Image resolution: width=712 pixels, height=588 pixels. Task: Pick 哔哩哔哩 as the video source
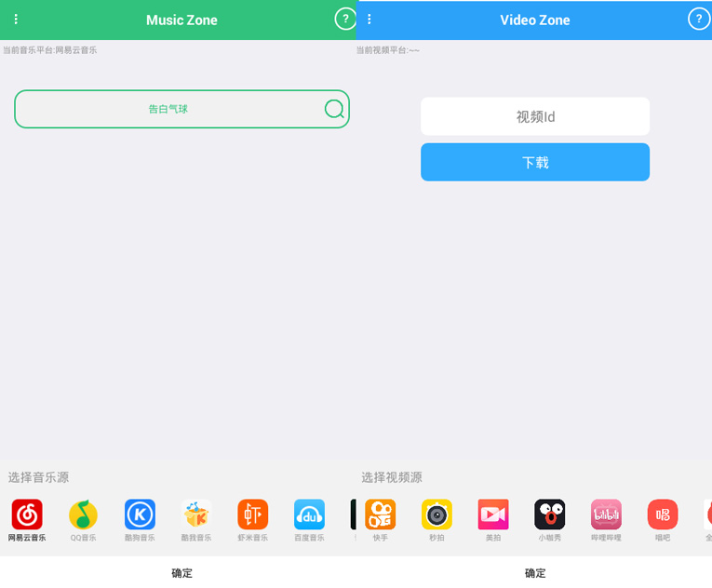point(606,514)
